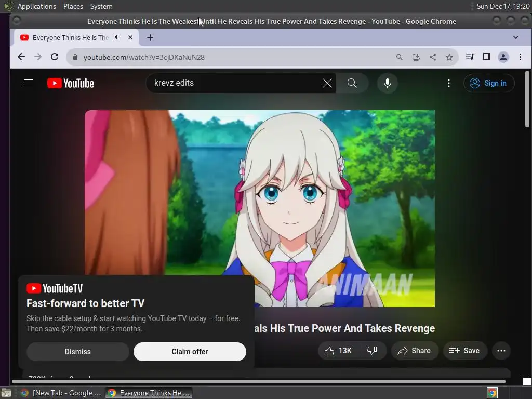The image size is (532, 399).
Task: Share the video
Action: 415,351
